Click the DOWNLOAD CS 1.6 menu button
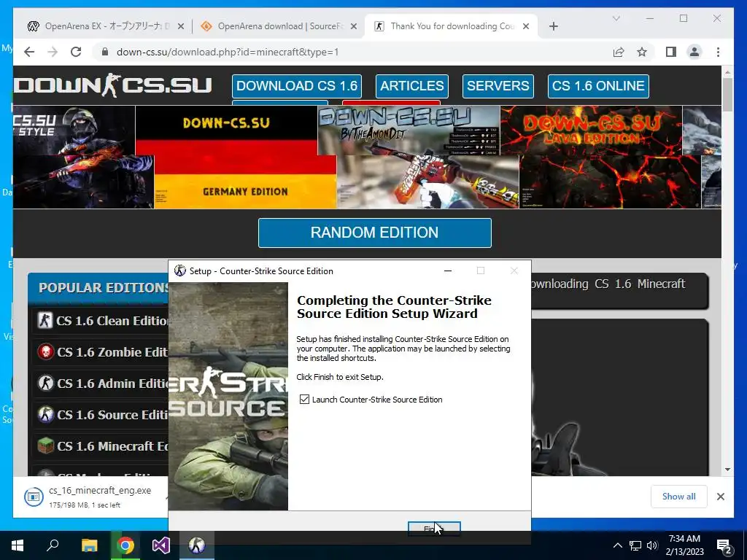 [x=296, y=86]
